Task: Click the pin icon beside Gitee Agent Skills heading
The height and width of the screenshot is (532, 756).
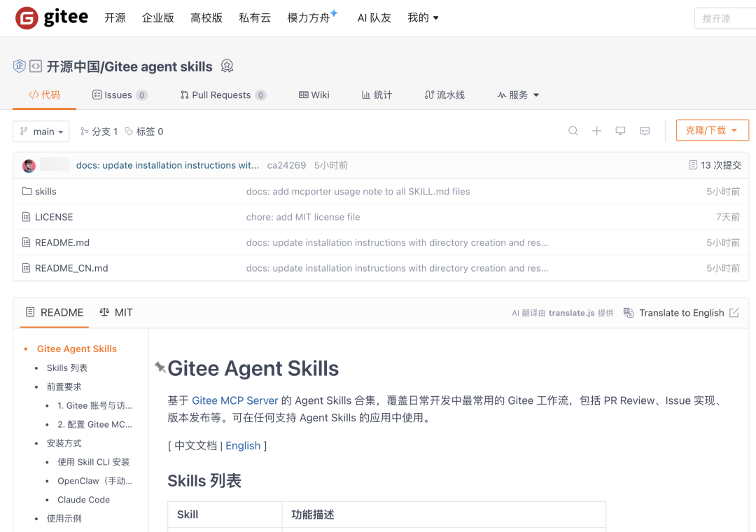Action: pos(160,367)
